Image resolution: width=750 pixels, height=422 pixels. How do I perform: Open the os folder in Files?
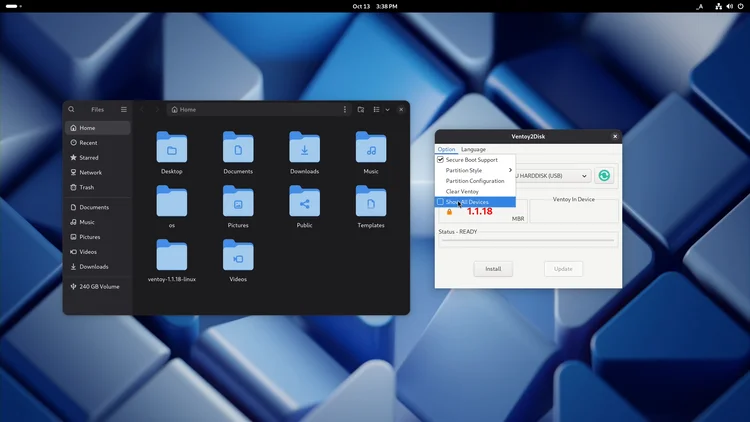pos(172,201)
